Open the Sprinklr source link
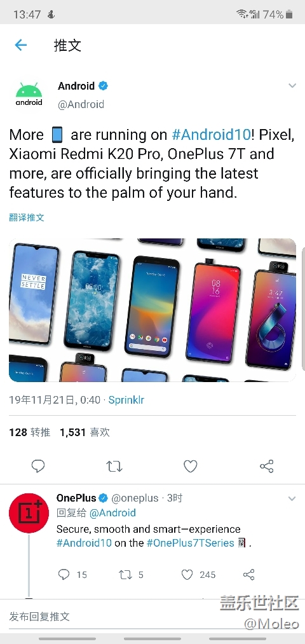This screenshot has height=644, width=305. tap(126, 400)
